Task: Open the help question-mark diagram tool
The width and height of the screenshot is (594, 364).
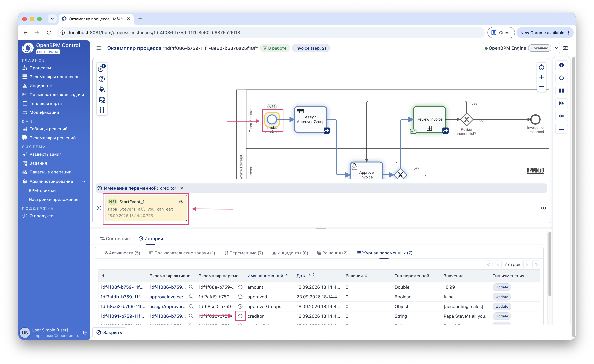Action: 102,79
